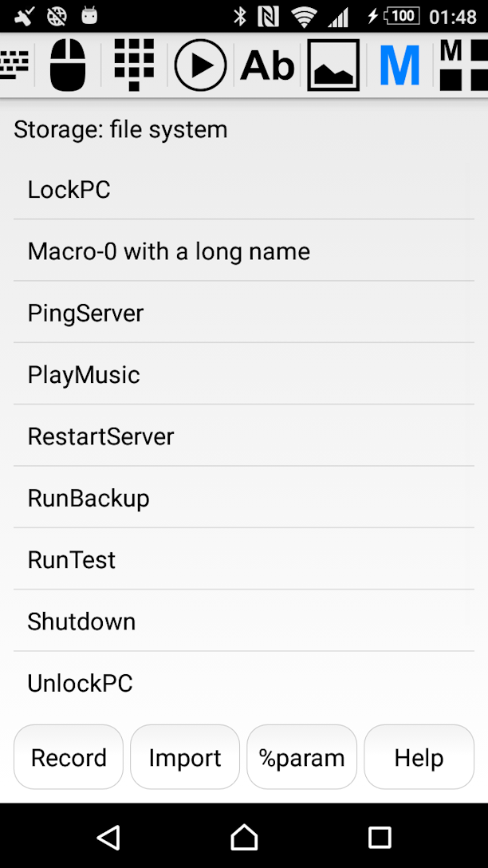
Task: Open the macro grid icon
Action: click(463, 65)
